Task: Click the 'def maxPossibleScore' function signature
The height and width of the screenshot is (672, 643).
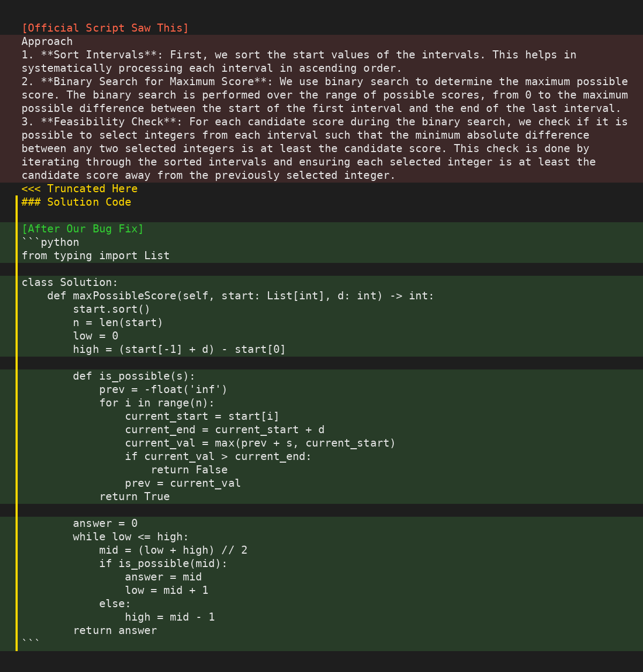Action: 241,296
